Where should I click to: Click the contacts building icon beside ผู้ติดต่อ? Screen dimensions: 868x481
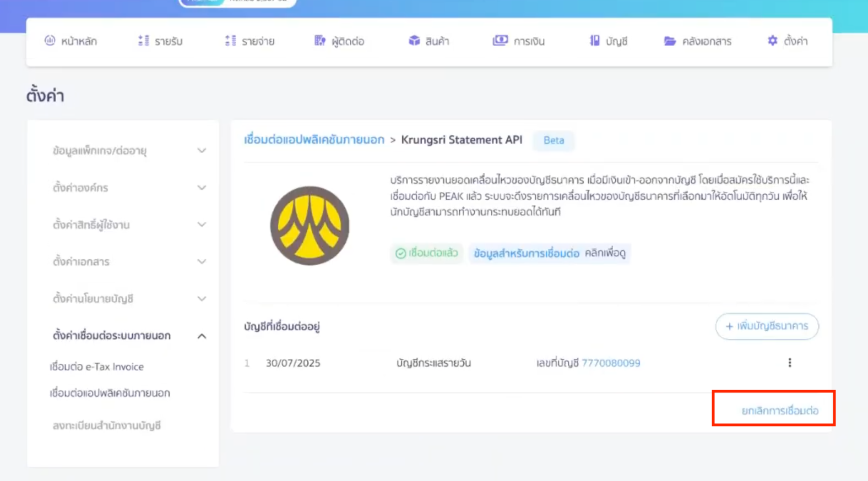[320, 41]
